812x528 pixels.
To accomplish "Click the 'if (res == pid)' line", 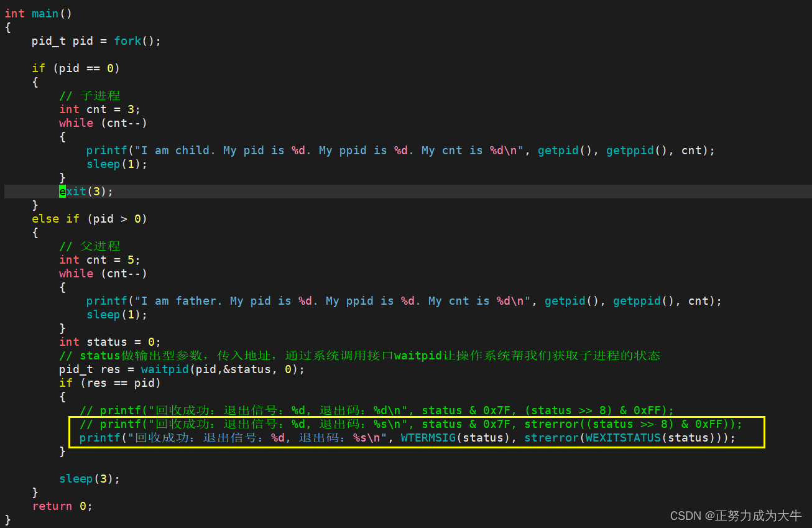I will click(x=110, y=382).
